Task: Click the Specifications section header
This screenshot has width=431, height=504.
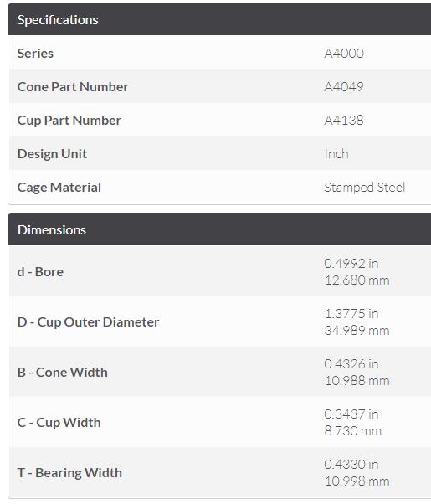Action: pyautogui.click(x=219, y=19)
